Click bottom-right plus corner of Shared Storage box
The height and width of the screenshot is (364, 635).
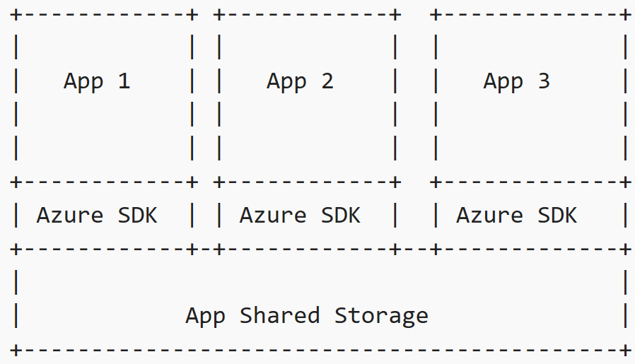625,349
